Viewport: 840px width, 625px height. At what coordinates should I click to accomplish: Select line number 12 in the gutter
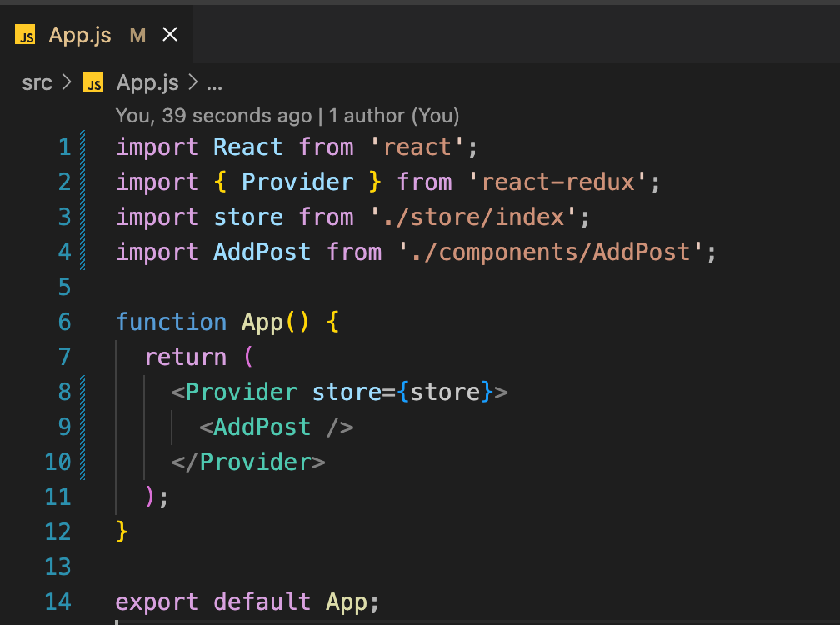pos(57,532)
